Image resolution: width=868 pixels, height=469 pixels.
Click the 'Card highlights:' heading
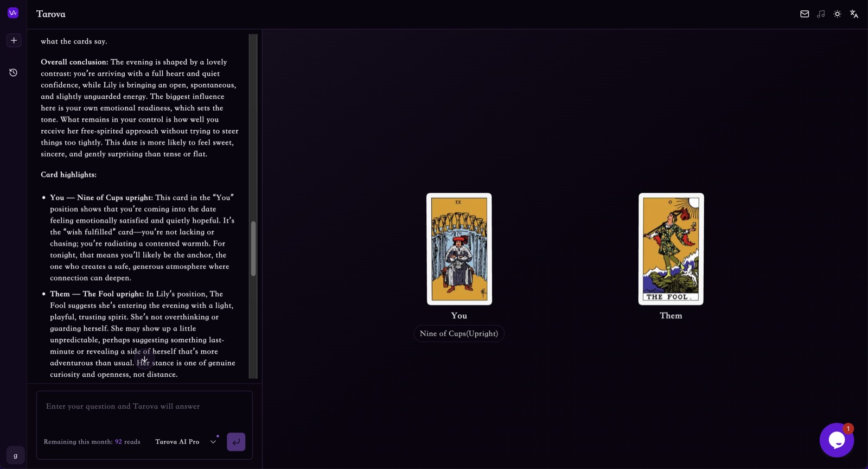pos(68,175)
